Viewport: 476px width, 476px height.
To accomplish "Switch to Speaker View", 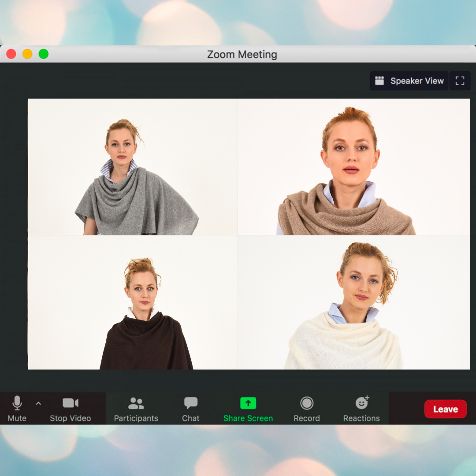I will point(409,81).
